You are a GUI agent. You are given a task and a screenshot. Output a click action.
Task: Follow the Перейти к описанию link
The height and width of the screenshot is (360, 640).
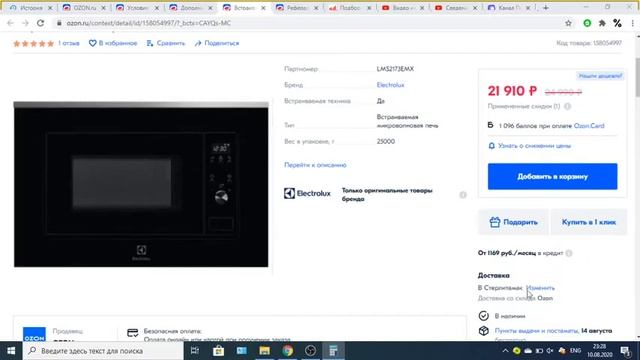[315, 165]
